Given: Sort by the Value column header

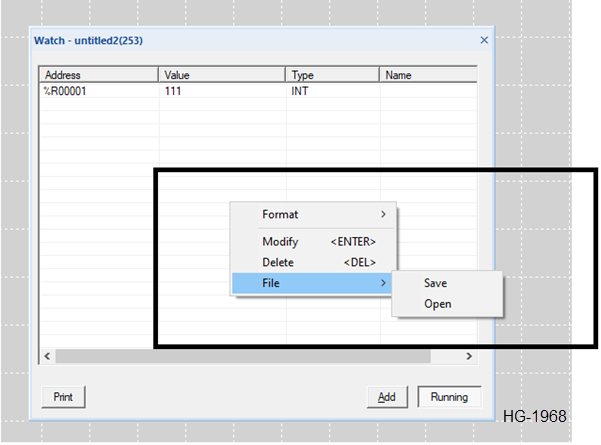Looking at the screenshot, I should (x=222, y=75).
